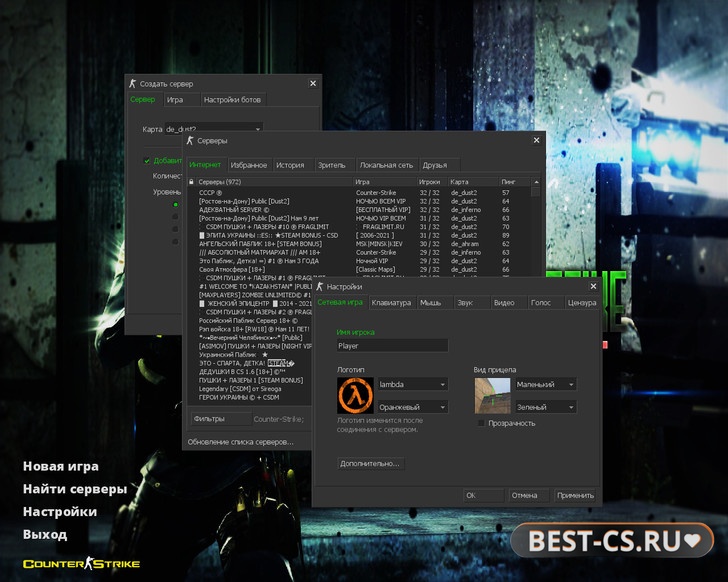Screen dimensions: 728x582
Task: Toggle the green Добавит... checkbox in Создать сервер
Action: tap(147, 161)
